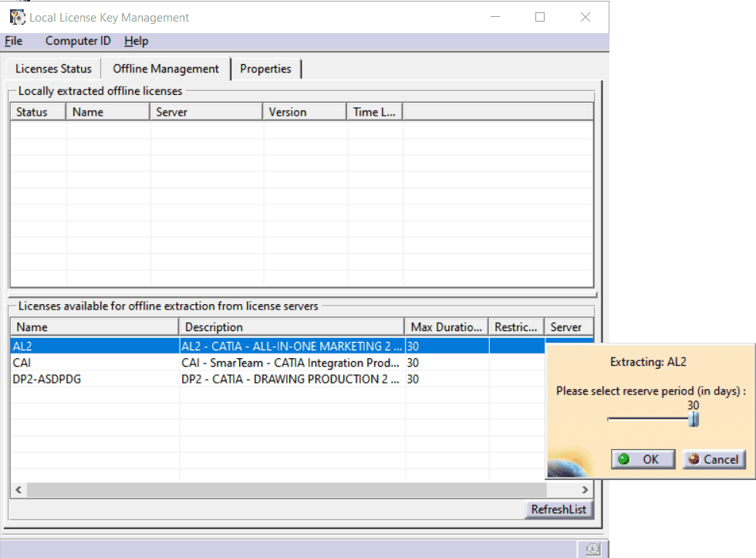
Task: Click the Description column header
Action: point(292,327)
